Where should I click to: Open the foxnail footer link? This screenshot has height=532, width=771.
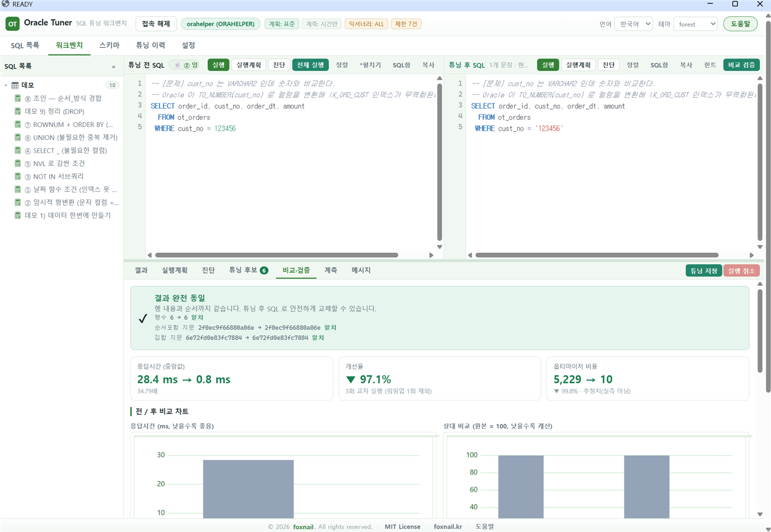click(x=303, y=527)
